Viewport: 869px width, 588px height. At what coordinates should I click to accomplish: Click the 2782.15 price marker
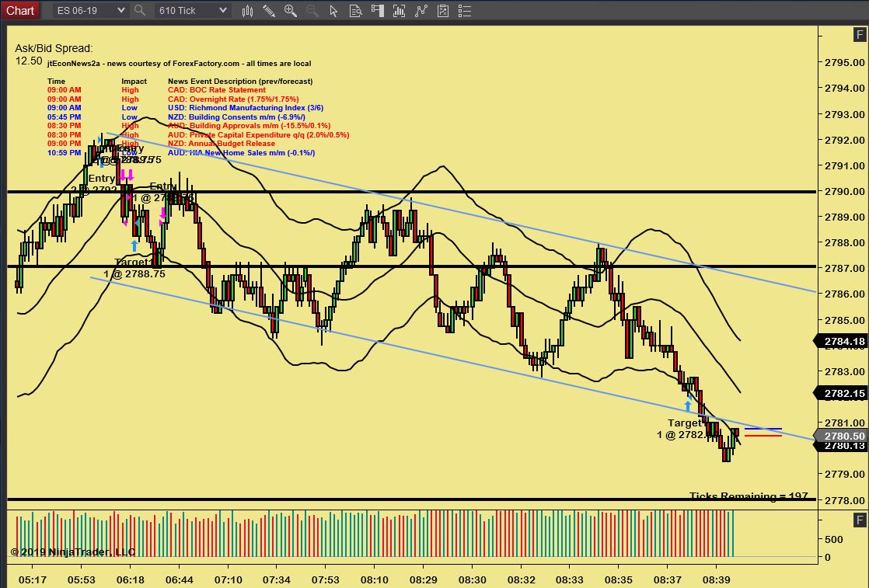[841, 394]
